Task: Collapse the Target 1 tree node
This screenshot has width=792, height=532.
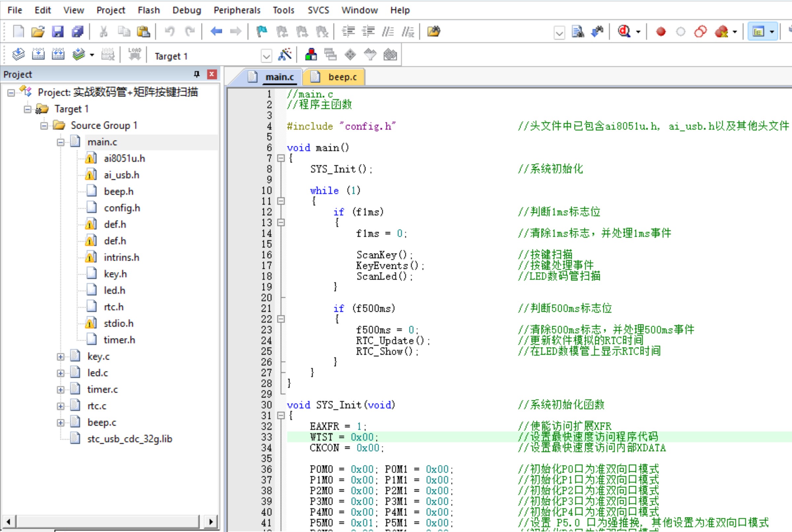Action: point(27,109)
